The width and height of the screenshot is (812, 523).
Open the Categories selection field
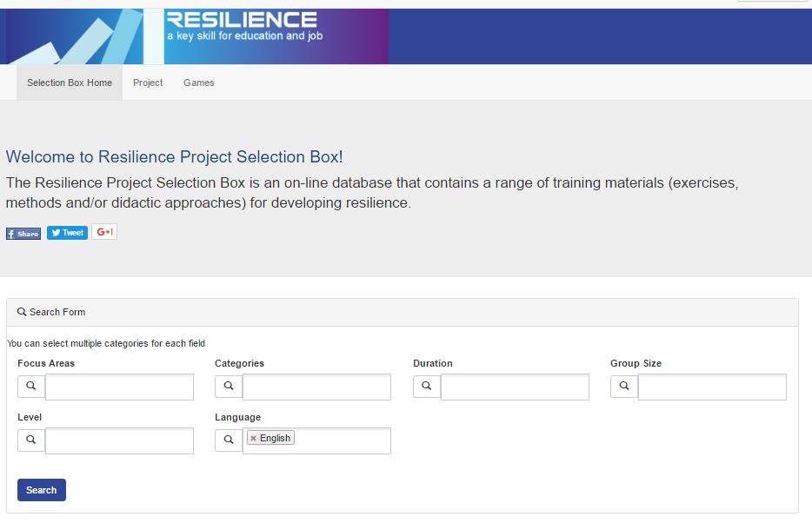(316, 387)
